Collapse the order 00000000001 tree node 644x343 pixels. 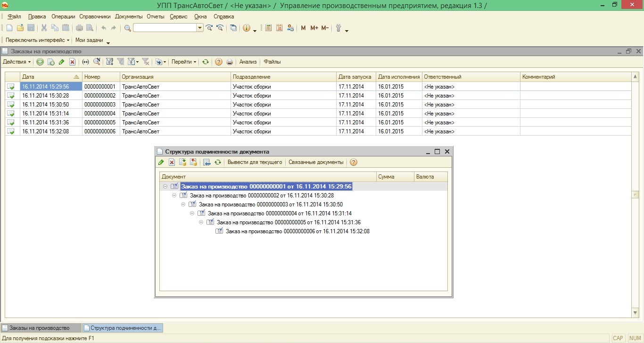[x=165, y=187]
